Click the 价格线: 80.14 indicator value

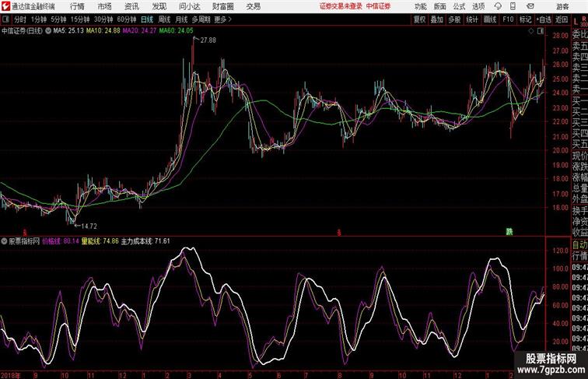(61, 241)
